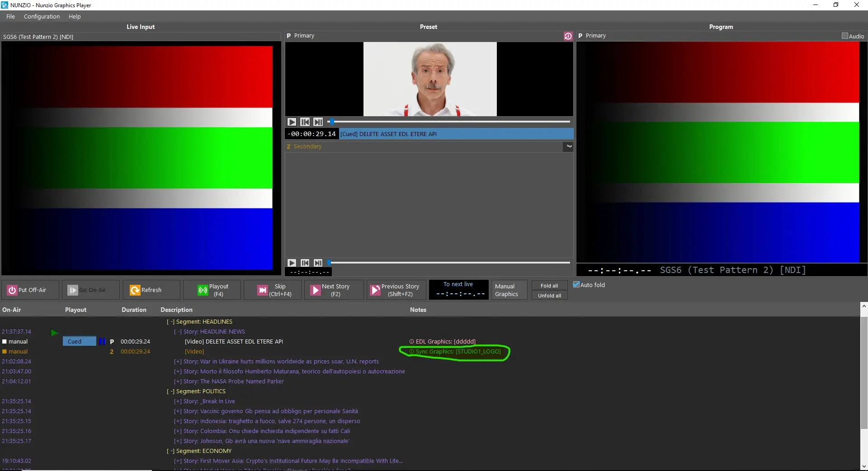This screenshot has width=868, height=471.
Task: Collapse the Segment: HEADLINES tree node
Action: [170, 322]
